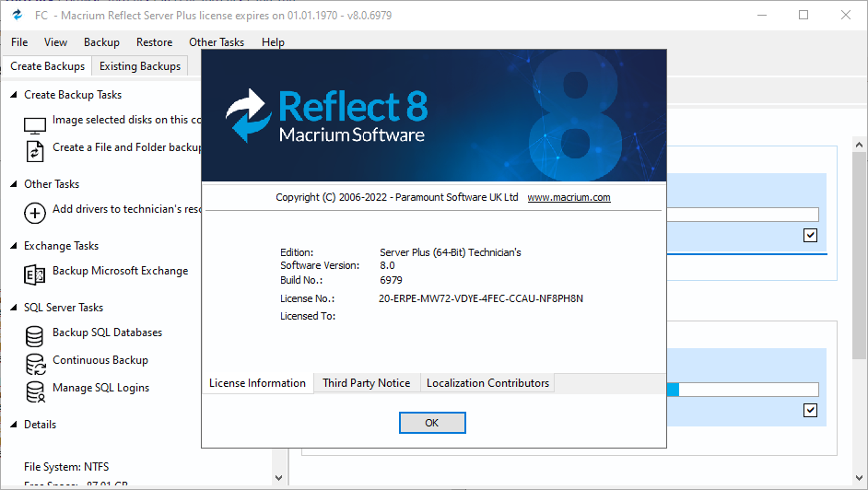Click the Build No. value 6979
Image resolution: width=868 pixels, height=490 pixels.
pyautogui.click(x=391, y=280)
